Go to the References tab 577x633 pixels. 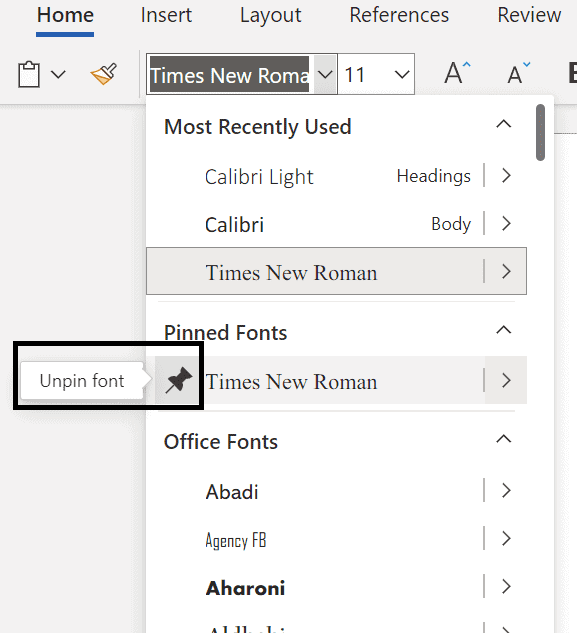click(x=399, y=15)
